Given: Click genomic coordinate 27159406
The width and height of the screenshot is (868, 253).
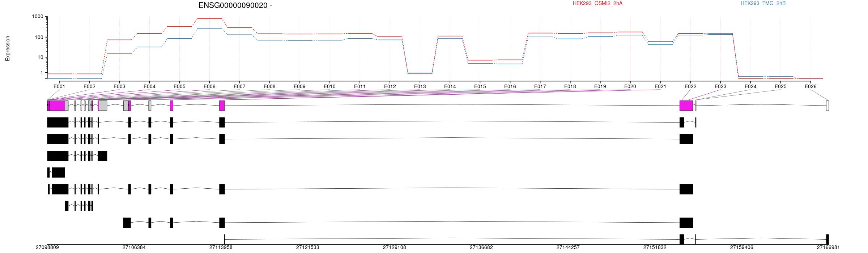Looking at the screenshot, I should point(742,248).
